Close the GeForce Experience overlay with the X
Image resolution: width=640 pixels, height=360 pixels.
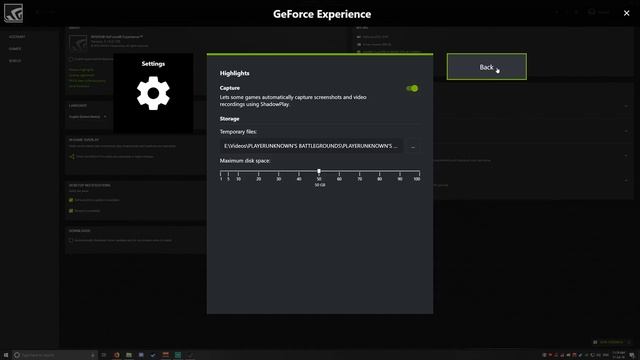627,13
